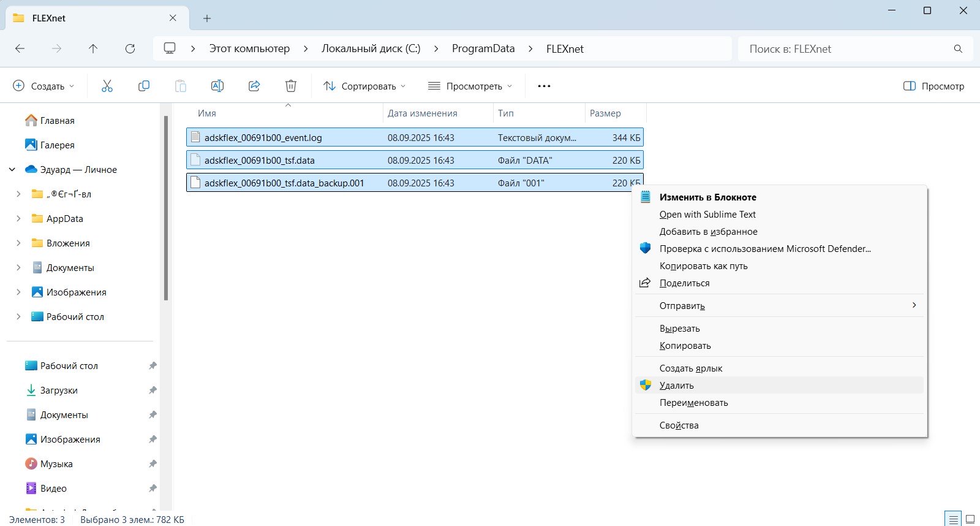The height and width of the screenshot is (526, 980).
Task: Select file adskflex_00691b00_tsf.data_backup.001
Action: (x=415, y=183)
